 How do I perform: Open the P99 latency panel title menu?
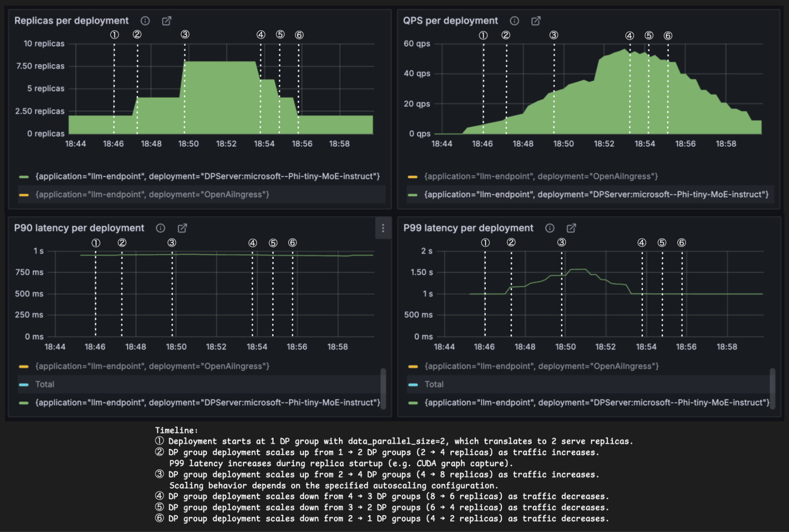click(469, 228)
